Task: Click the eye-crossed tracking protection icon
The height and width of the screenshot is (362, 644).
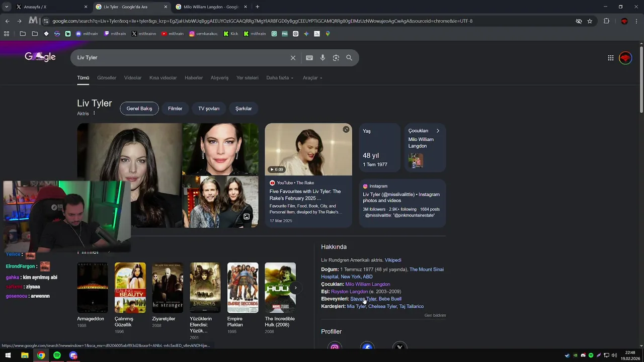Action: point(579,21)
